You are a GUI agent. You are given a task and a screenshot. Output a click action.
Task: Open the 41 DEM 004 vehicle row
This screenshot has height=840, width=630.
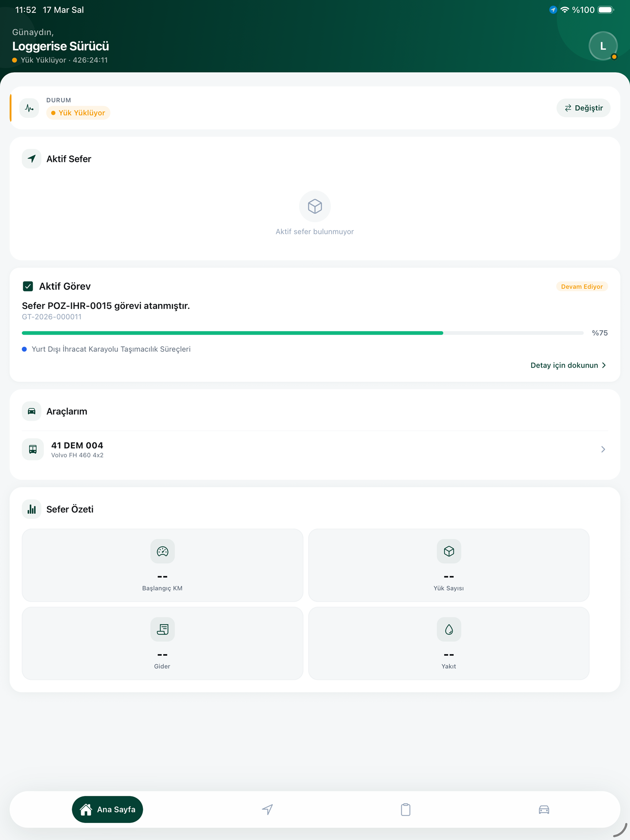pyautogui.click(x=315, y=450)
